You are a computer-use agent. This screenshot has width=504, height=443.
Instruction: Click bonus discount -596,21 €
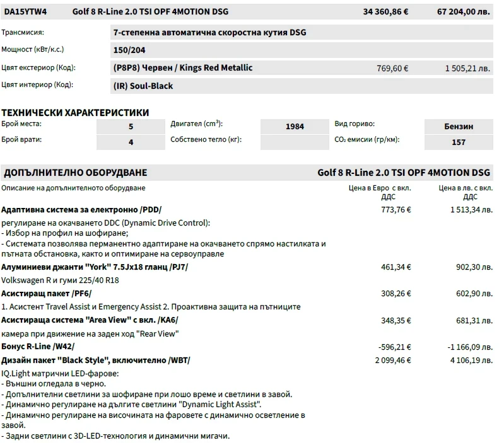pyautogui.click(x=394, y=347)
